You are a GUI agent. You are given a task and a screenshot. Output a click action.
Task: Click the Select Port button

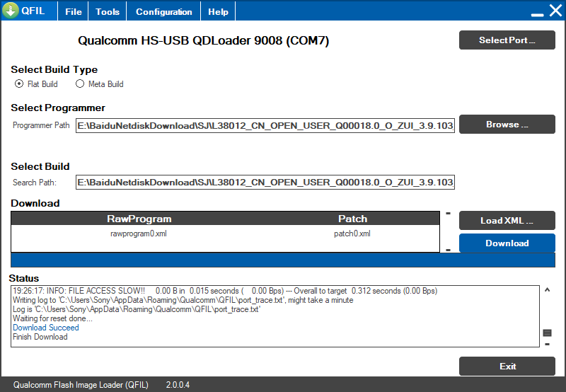click(507, 40)
